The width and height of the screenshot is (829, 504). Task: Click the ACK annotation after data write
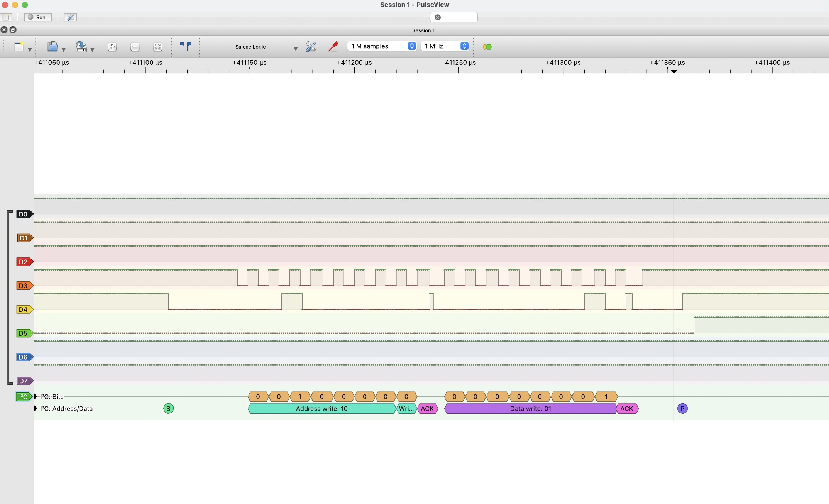tap(627, 409)
